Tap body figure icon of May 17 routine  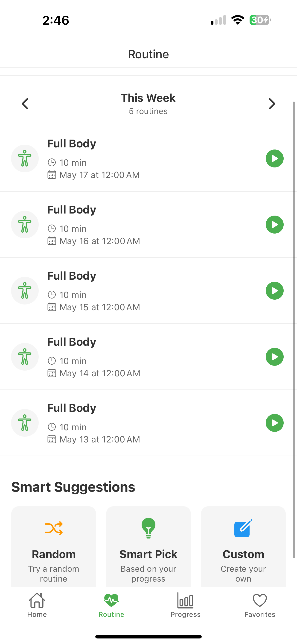point(25,158)
